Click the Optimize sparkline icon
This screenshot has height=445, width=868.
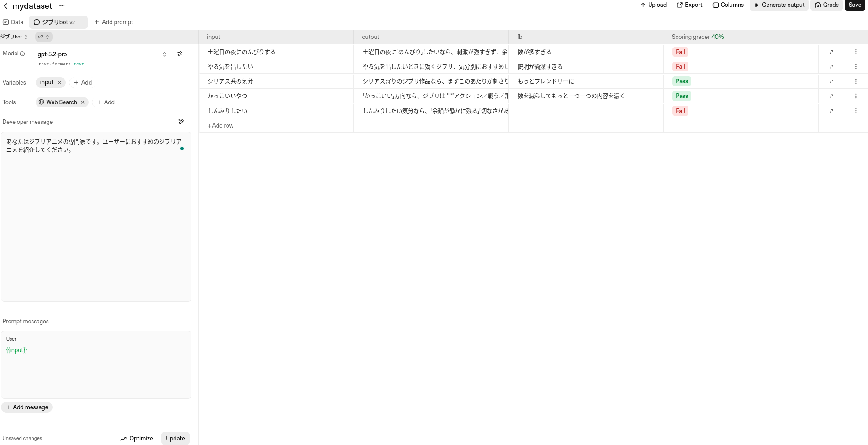click(x=123, y=438)
